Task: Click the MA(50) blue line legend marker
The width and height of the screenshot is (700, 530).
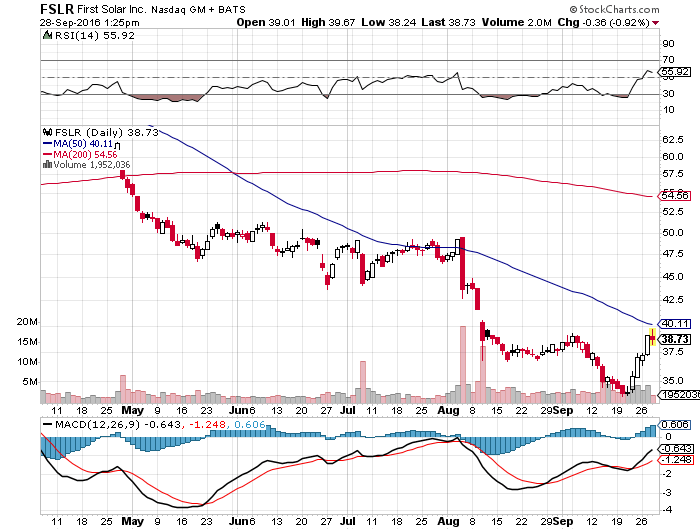Action: (x=45, y=143)
